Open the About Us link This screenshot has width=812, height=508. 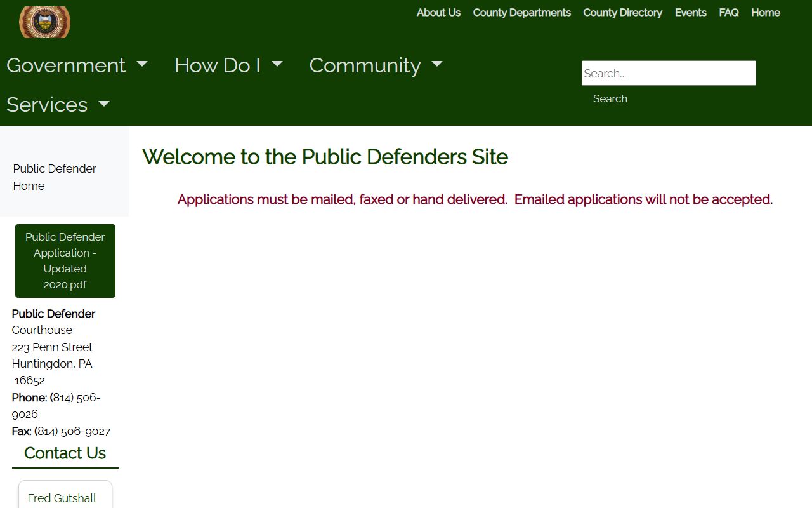click(x=438, y=13)
